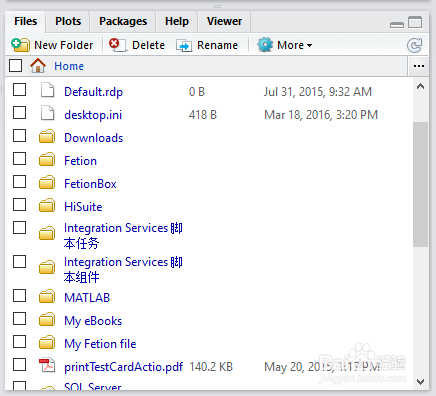Click the red Delete icon

pos(117,45)
